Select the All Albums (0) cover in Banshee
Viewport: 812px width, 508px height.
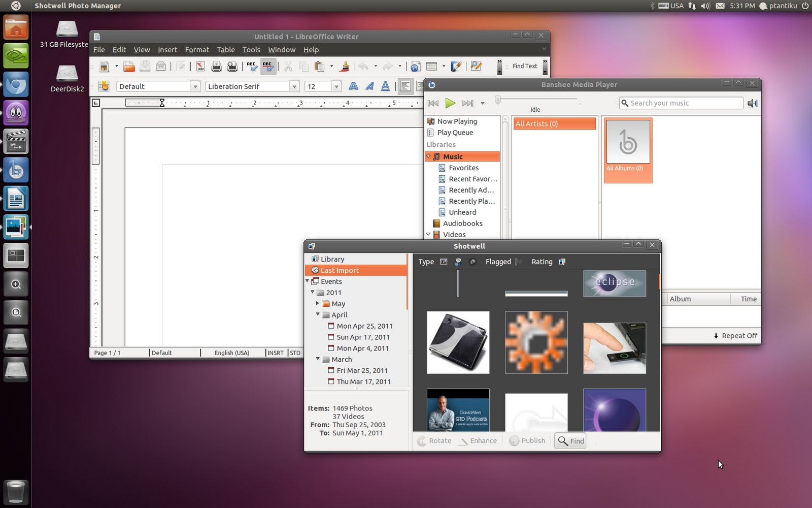(x=628, y=150)
